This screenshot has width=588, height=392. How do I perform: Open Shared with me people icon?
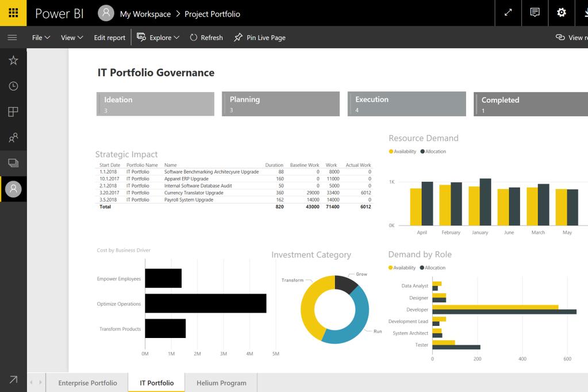coord(13,138)
